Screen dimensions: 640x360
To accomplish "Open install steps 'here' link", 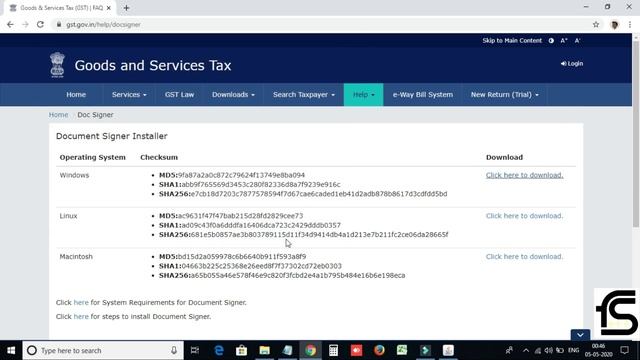I will [x=81, y=316].
